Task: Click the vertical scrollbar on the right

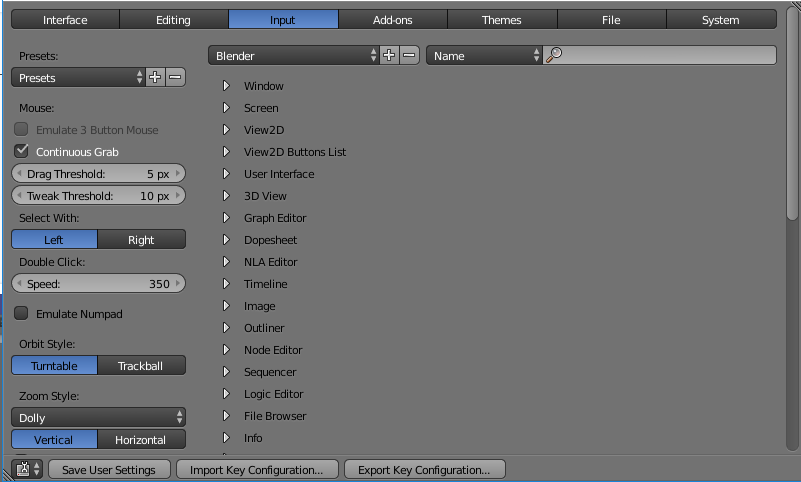Action: (792, 115)
